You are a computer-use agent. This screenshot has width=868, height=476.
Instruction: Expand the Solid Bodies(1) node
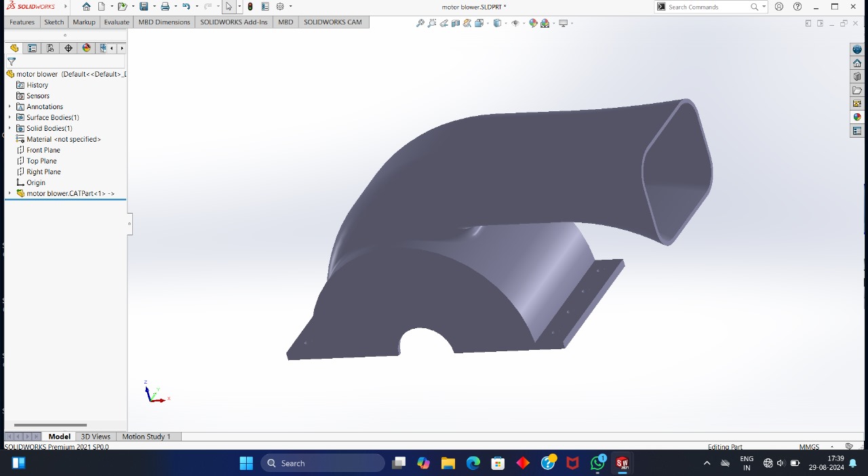9,128
